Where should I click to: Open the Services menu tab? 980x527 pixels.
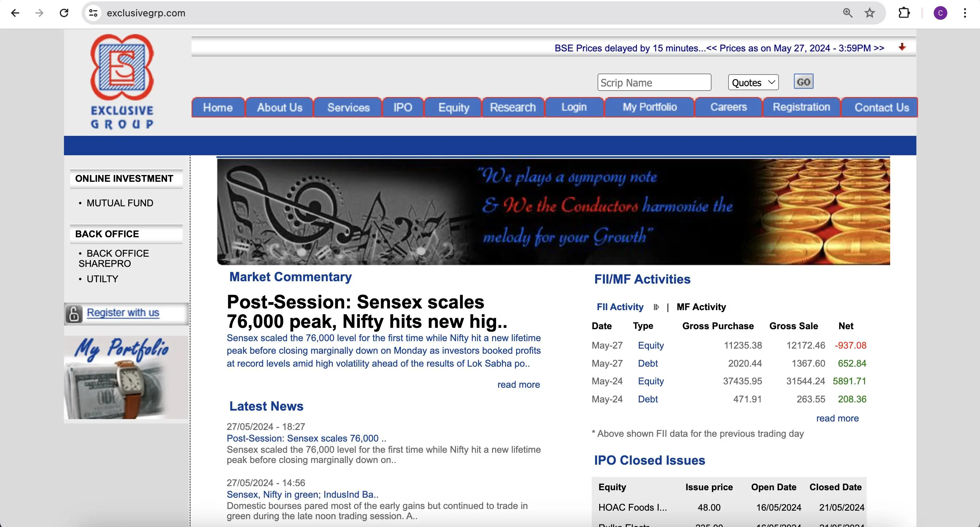click(348, 107)
